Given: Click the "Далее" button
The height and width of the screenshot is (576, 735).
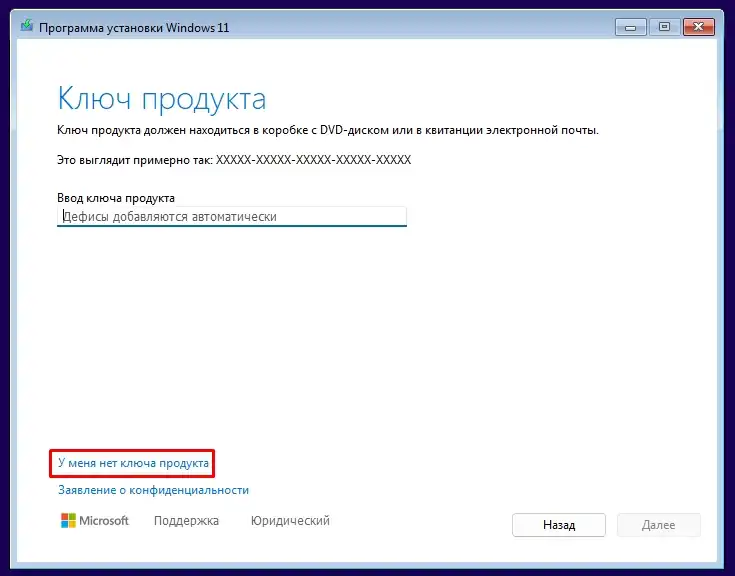Looking at the screenshot, I should (659, 525).
